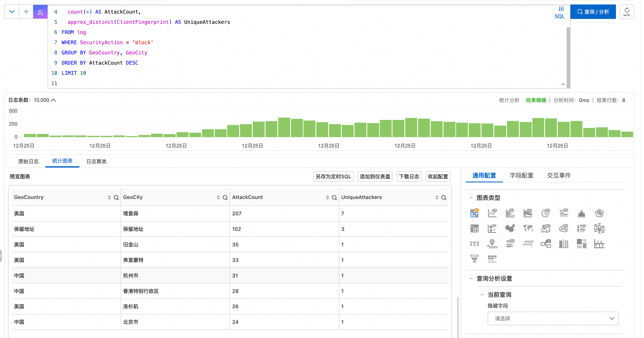Collapse the 图表类型 section
This screenshot has width=644, height=338.
click(x=471, y=198)
